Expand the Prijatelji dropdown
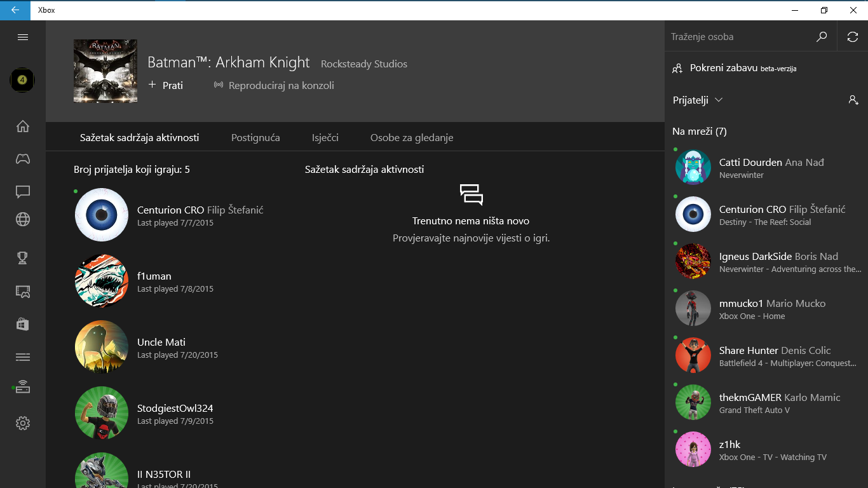This screenshot has width=868, height=488. tap(698, 100)
